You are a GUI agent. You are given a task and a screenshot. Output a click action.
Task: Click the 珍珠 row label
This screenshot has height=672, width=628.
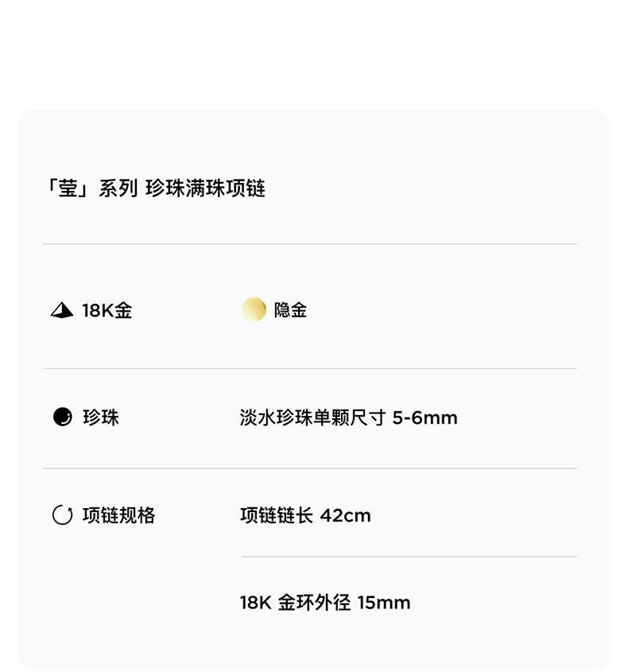point(101,418)
